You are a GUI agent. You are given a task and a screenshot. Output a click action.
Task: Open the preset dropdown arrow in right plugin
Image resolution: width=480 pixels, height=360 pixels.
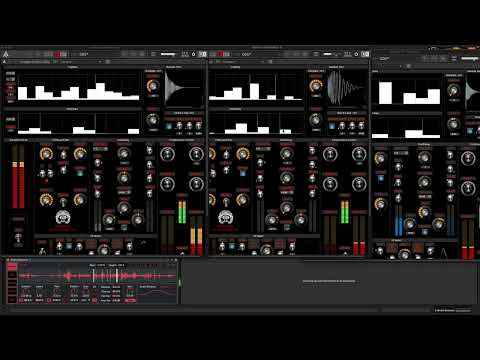click(x=401, y=66)
